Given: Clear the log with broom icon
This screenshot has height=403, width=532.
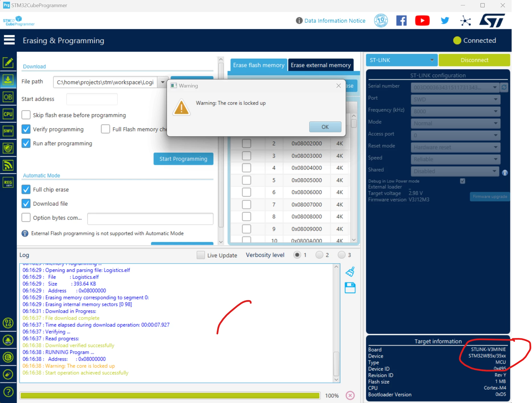Looking at the screenshot, I should tap(350, 272).
